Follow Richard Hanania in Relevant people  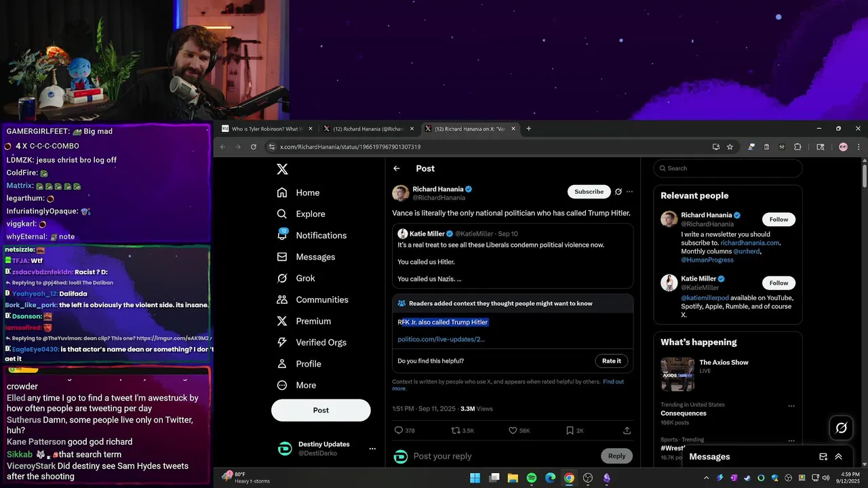point(778,220)
